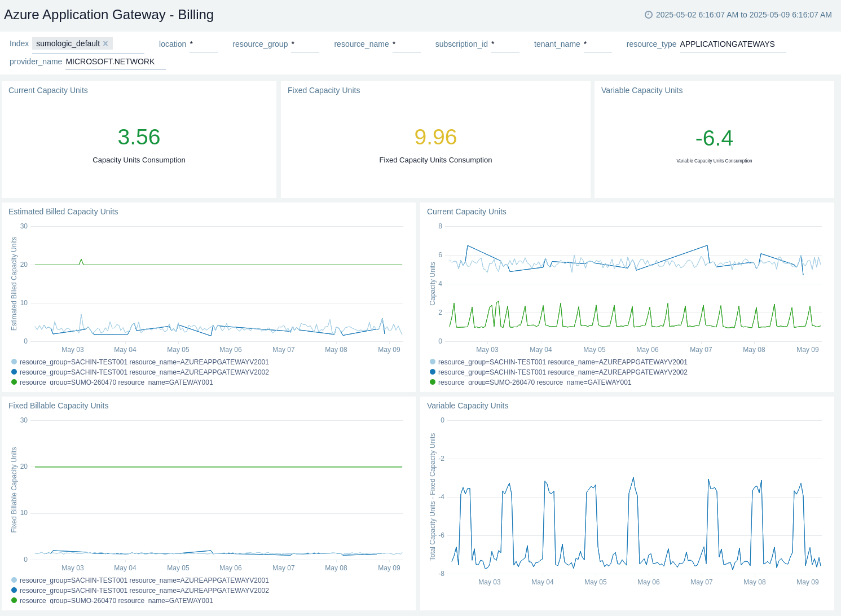Open the Variable Capacity Units line chart title
The width and height of the screenshot is (841, 616).
(x=468, y=406)
